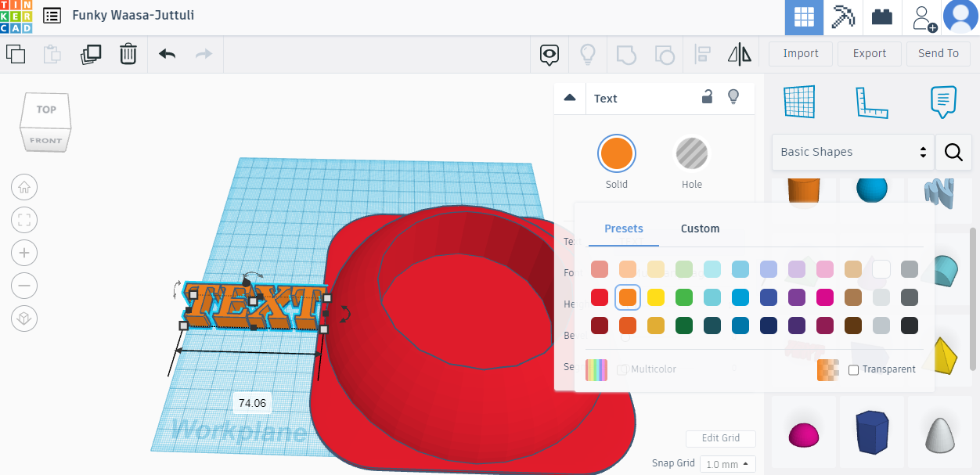Click Fit all in view button

(24, 220)
